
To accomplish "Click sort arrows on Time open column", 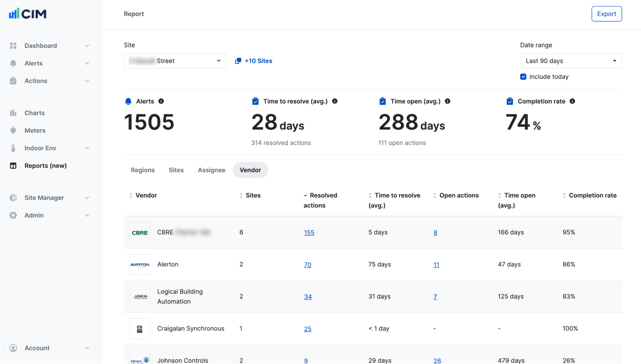I will click(x=500, y=196).
